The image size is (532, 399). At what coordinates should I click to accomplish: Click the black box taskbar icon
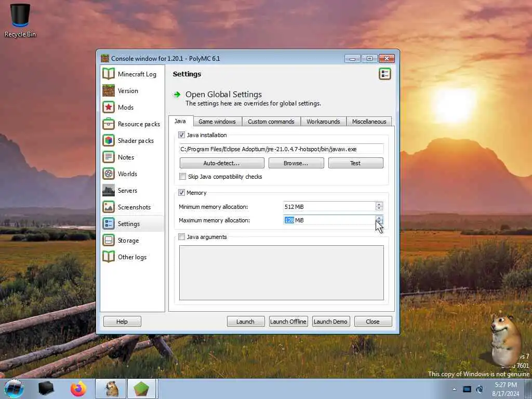point(46,389)
